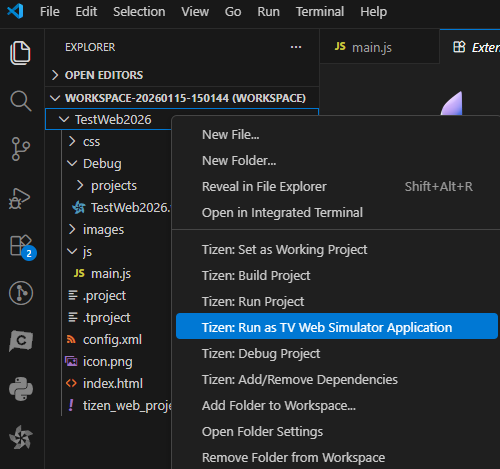Select Tizen: Set as Working Project
Image resolution: width=500 pixels, height=469 pixels.
[337, 250]
